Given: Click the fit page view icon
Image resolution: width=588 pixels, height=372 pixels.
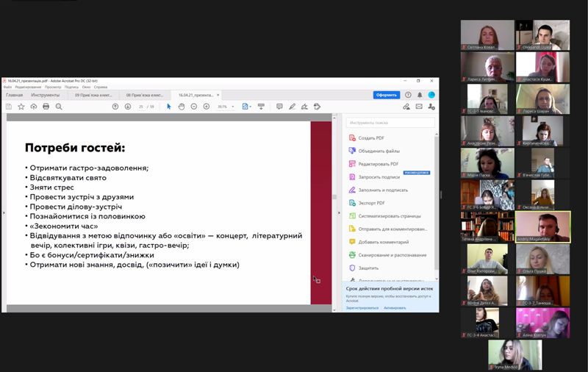Looking at the screenshot, I should (245, 107).
